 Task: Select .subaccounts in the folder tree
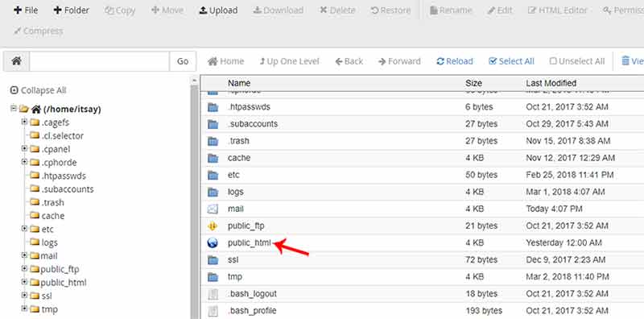68,189
